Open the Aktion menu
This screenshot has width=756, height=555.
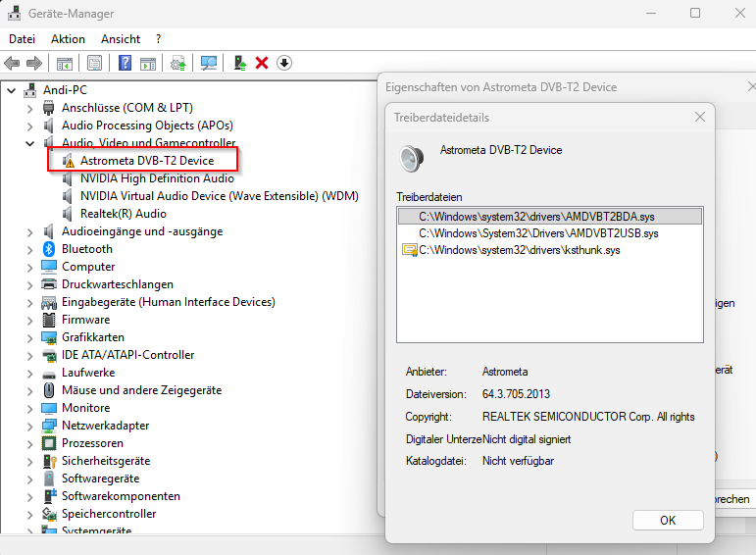[68, 39]
